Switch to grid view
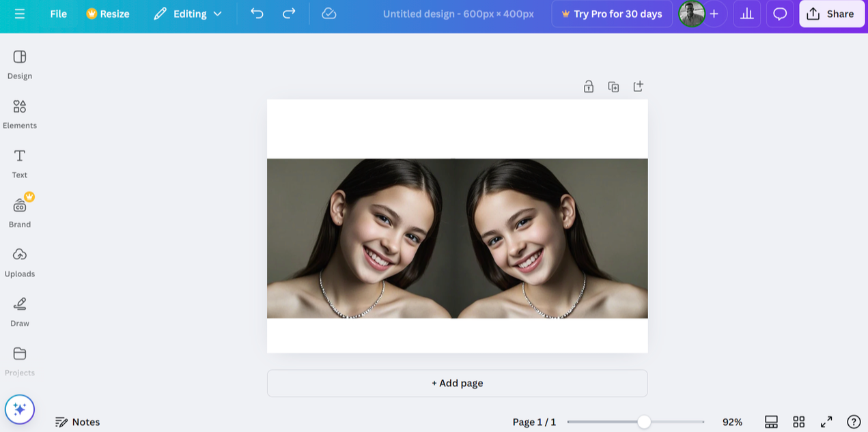Viewport: 868px width, 432px height. [x=799, y=422]
